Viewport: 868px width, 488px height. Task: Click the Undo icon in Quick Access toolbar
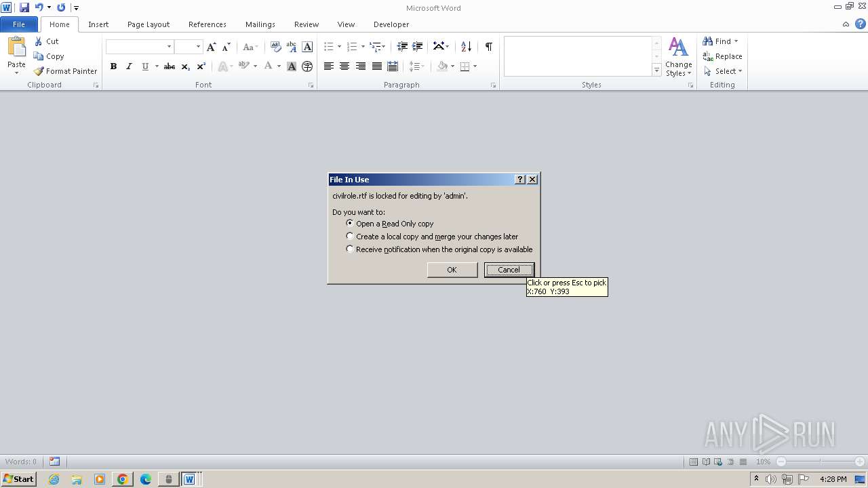point(39,7)
